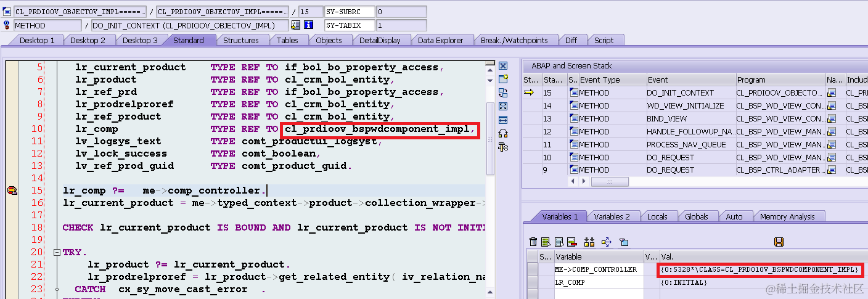
Task: Click the ME->COMP_CONTROLLER variable name cell
Action: pyautogui.click(x=599, y=269)
